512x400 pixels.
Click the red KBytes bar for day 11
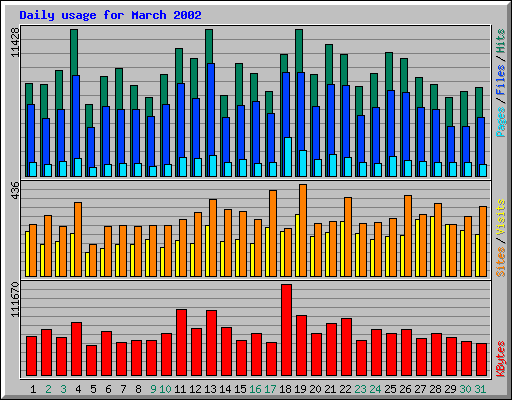point(181,343)
